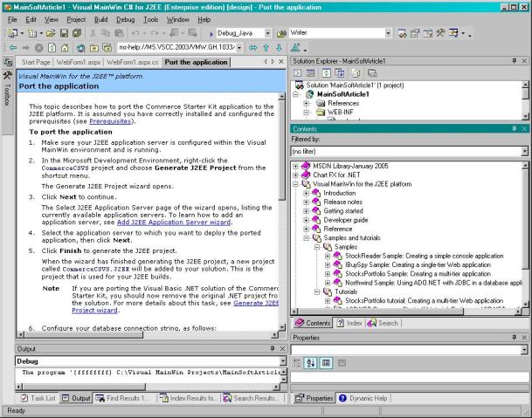This screenshot has height=418, width=532.
Task: Follow the Prerequisites link
Action: tap(110, 121)
